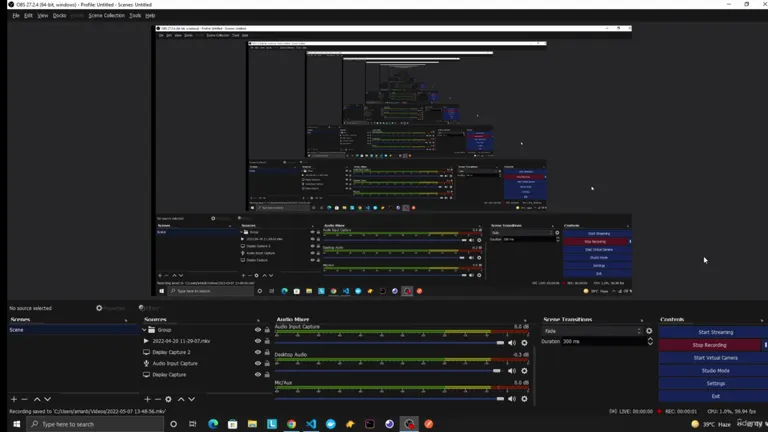This screenshot has height=432, width=768.
Task: Move scene down in Scenes panel
Action: [48, 399]
